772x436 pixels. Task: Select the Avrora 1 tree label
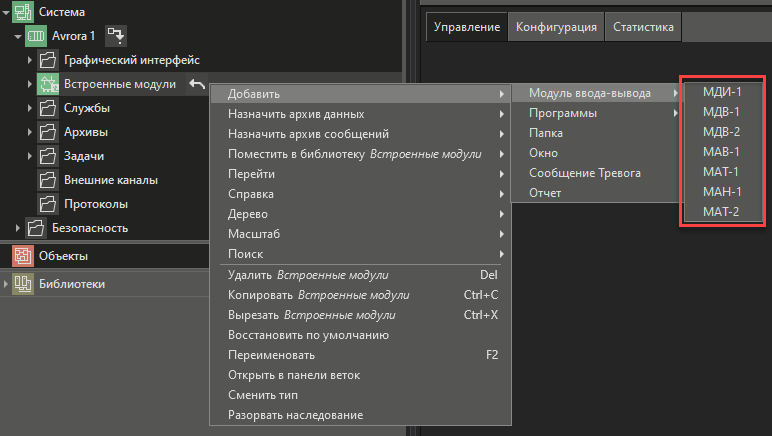click(73, 36)
